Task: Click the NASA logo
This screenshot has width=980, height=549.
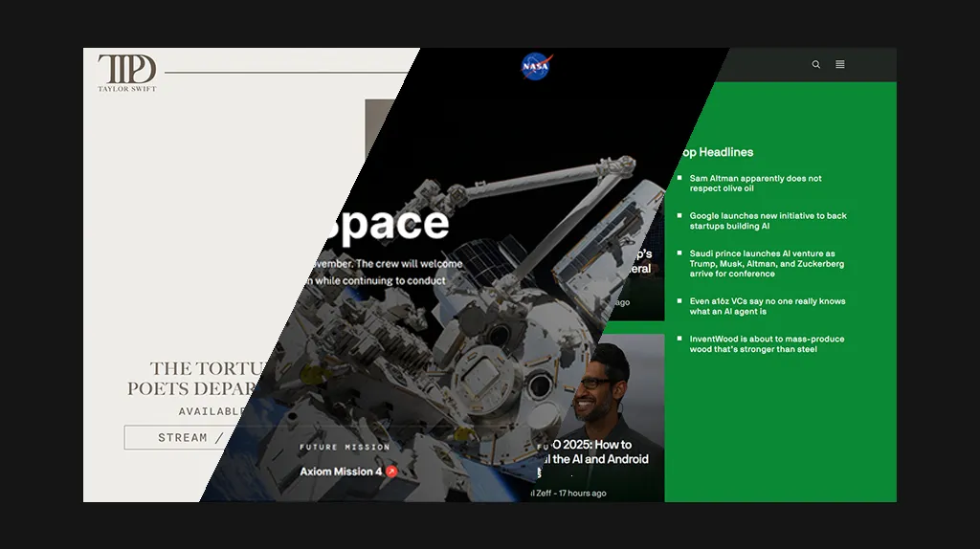Action: coord(535,66)
